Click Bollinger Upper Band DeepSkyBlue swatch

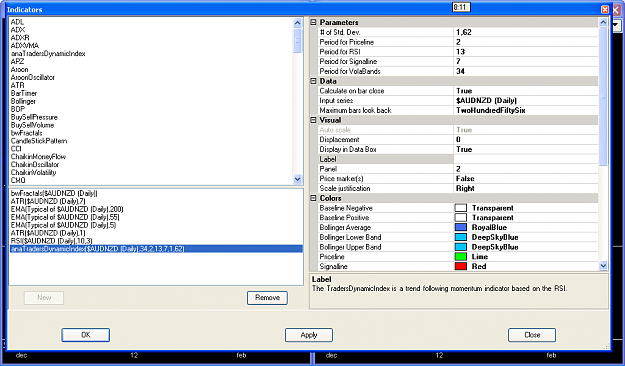(461, 247)
